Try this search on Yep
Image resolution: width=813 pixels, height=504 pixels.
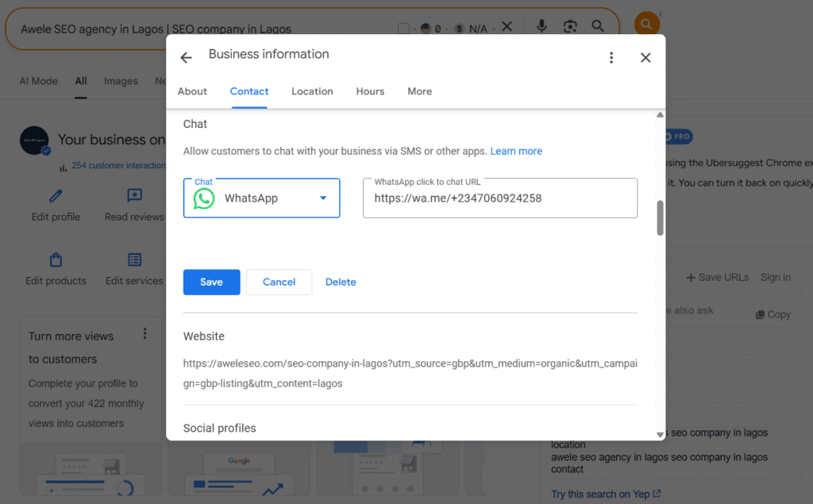click(600, 493)
